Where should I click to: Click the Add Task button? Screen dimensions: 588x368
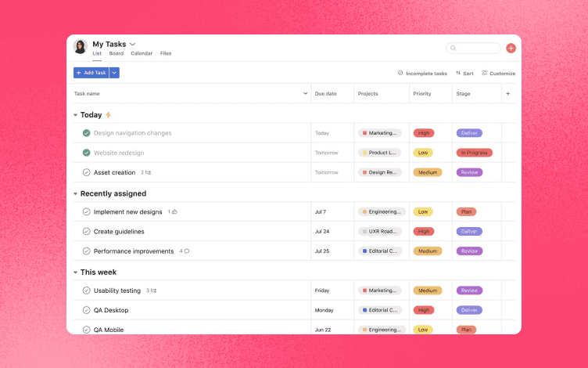(91, 73)
